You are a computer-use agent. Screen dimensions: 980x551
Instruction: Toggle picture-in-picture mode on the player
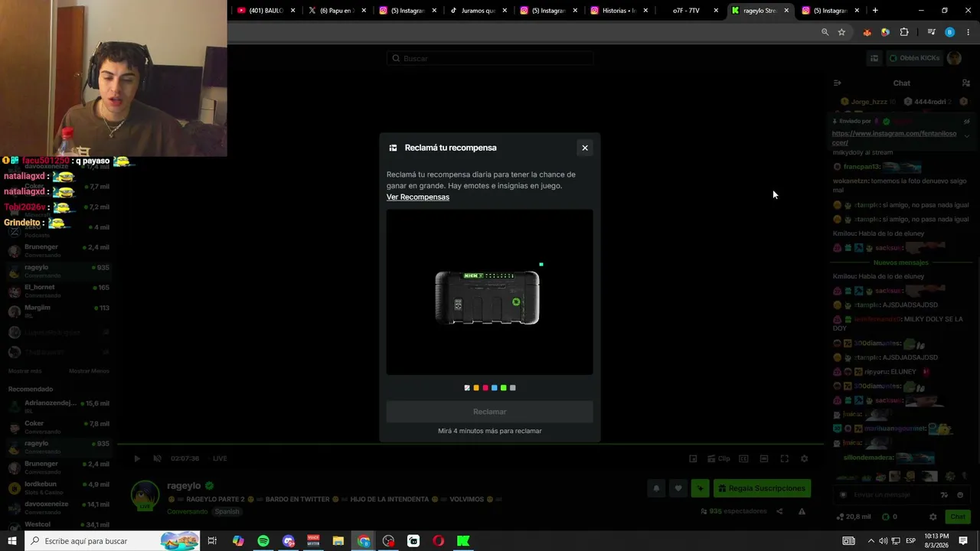click(693, 458)
